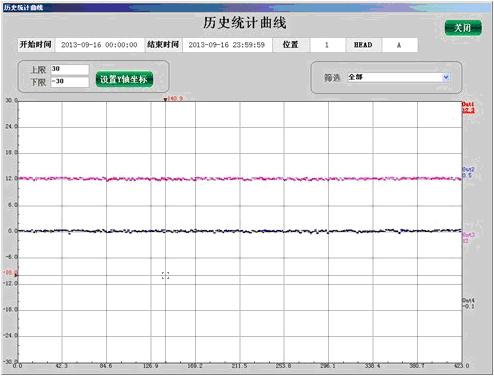Click the 设置Y轴坐标 button
Screen dimensions: 494x377
point(124,79)
